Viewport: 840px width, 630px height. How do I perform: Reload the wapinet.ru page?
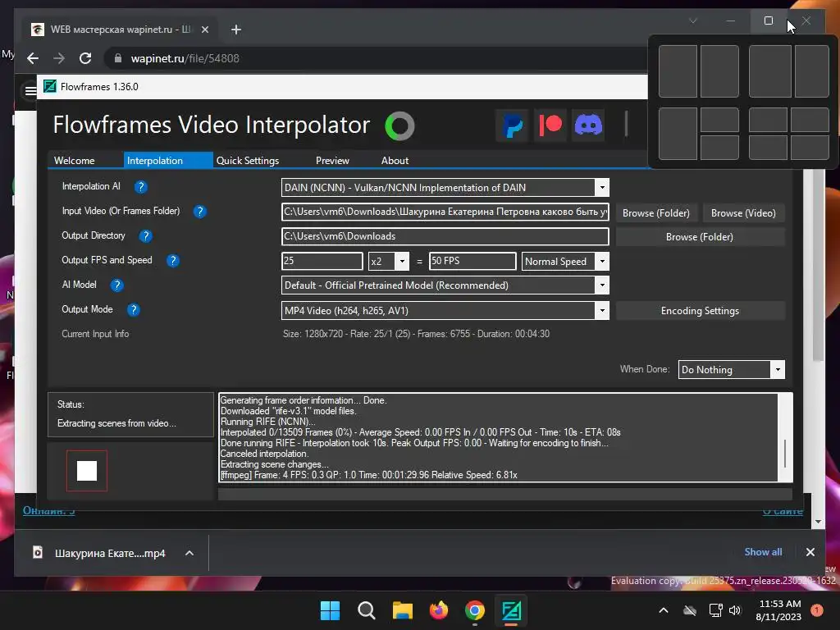[85, 58]
